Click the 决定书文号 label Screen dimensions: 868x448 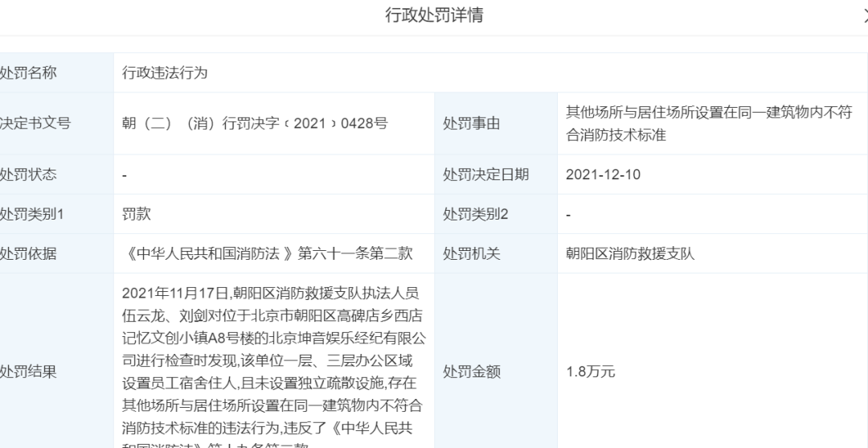click(x=35, y=123)
